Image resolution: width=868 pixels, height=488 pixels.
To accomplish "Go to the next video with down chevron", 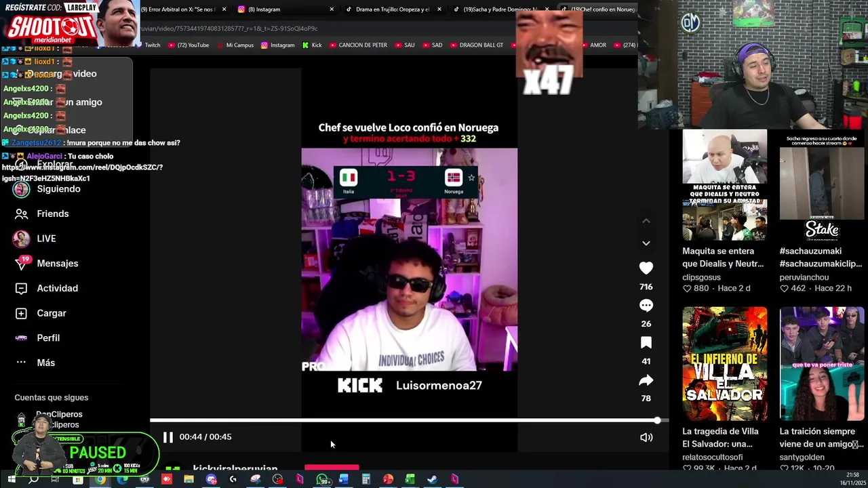I will (646, 243).
